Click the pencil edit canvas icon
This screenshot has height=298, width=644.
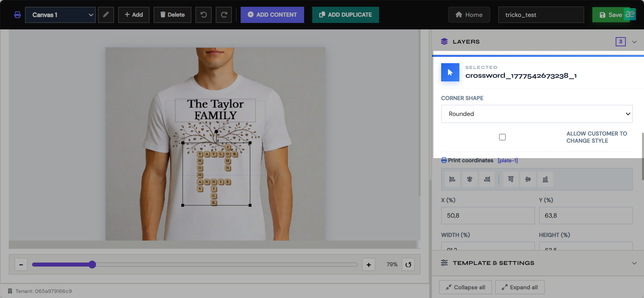point(106,15)
